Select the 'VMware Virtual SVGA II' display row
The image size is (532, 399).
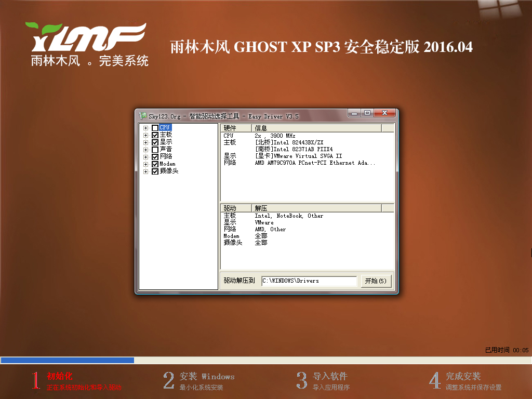pyautogui.click(x=299, y=156)
